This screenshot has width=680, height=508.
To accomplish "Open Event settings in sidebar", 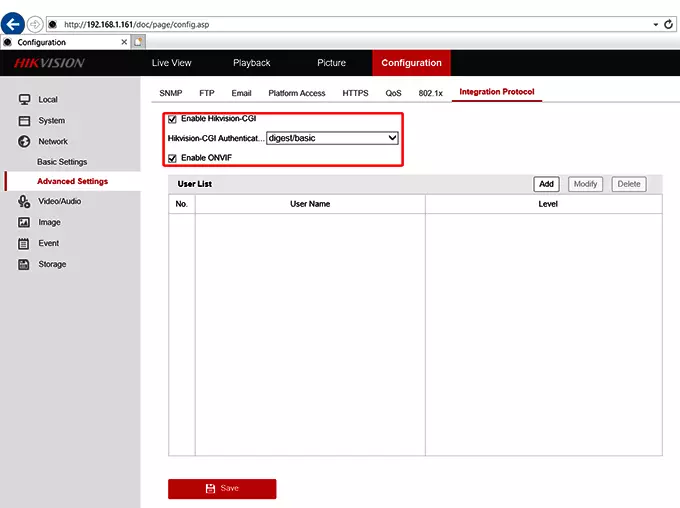I will 49,243.
